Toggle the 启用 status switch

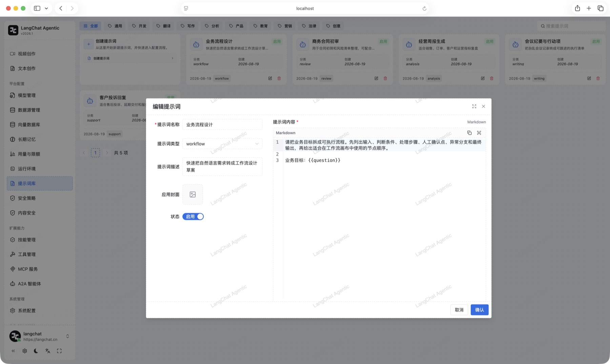[x=193, y=216]
